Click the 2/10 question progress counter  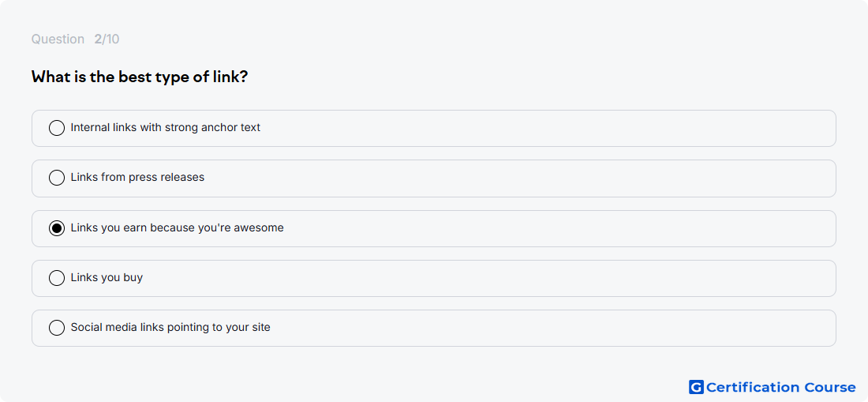[x=107, y=39]
